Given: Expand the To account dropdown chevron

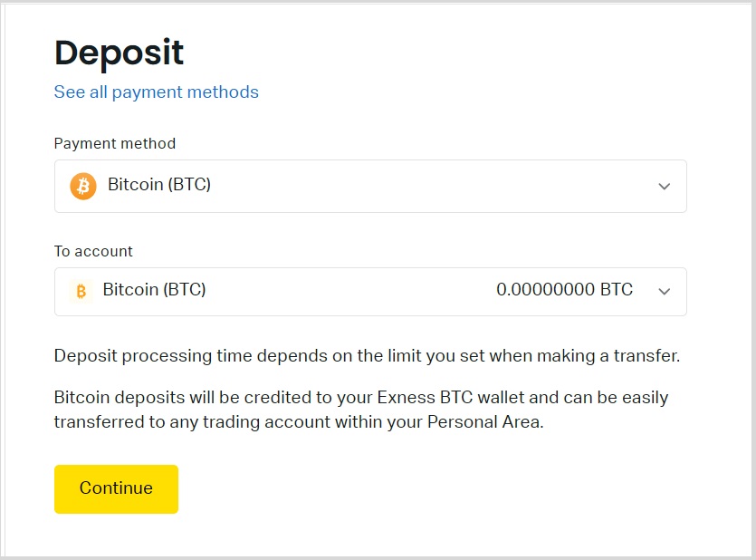Looking at the screenshot, I should pyautogui.click(x=664, y=292).
